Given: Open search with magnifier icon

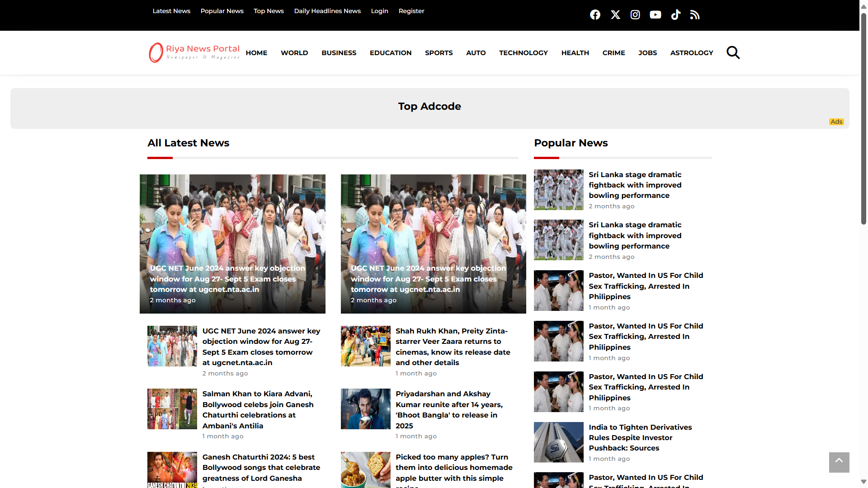Looking at the screenshot, I should [733, 53].
